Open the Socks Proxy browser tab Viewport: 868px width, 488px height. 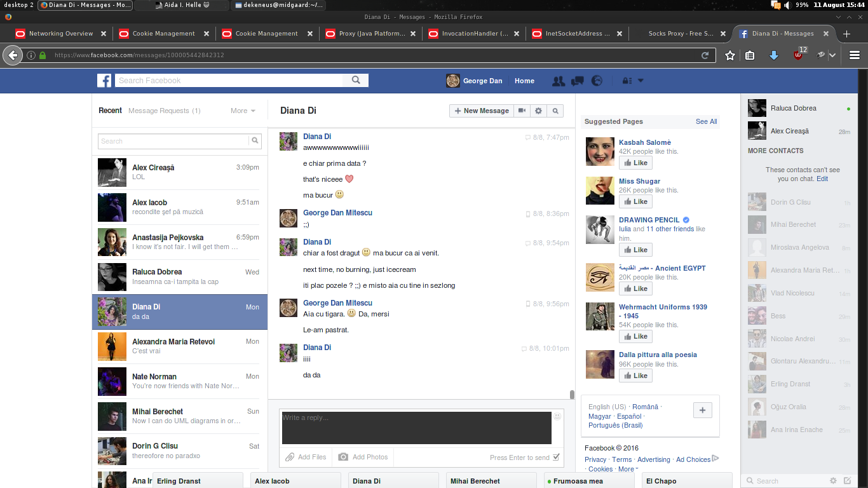(x=681, y=34)
